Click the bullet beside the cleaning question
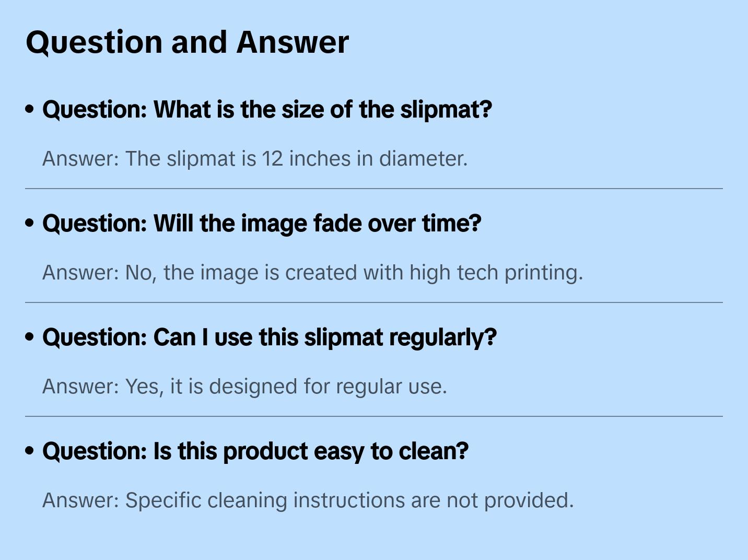Viewport: 748px width, 560px height. pos(30,451)
